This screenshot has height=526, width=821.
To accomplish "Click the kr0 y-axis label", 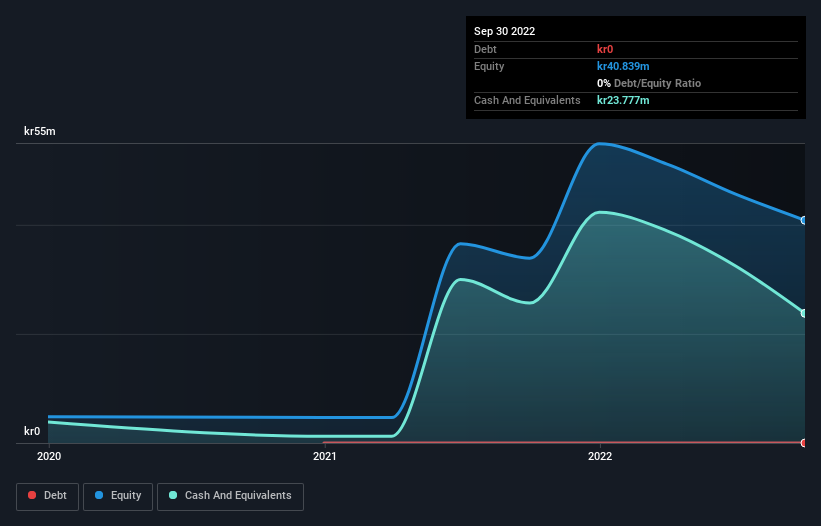I will tap(32, 431).
